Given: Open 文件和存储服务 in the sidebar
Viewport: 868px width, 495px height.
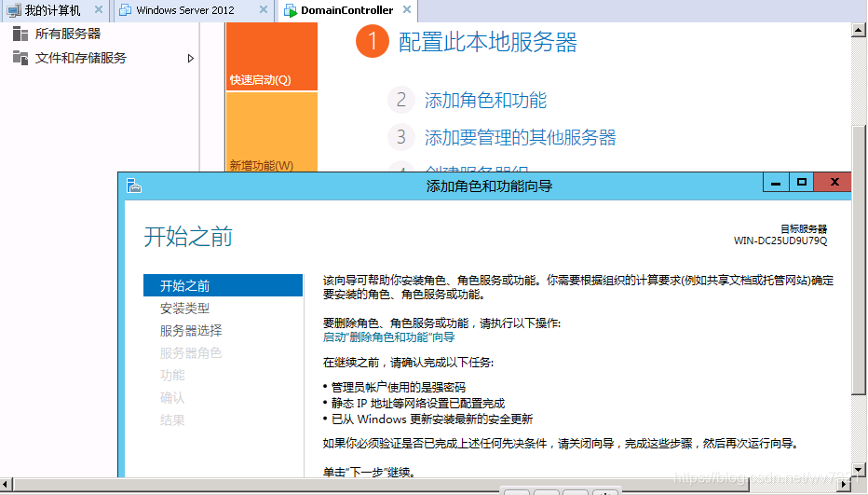Looking at the screenshot, I should point(81,58).
